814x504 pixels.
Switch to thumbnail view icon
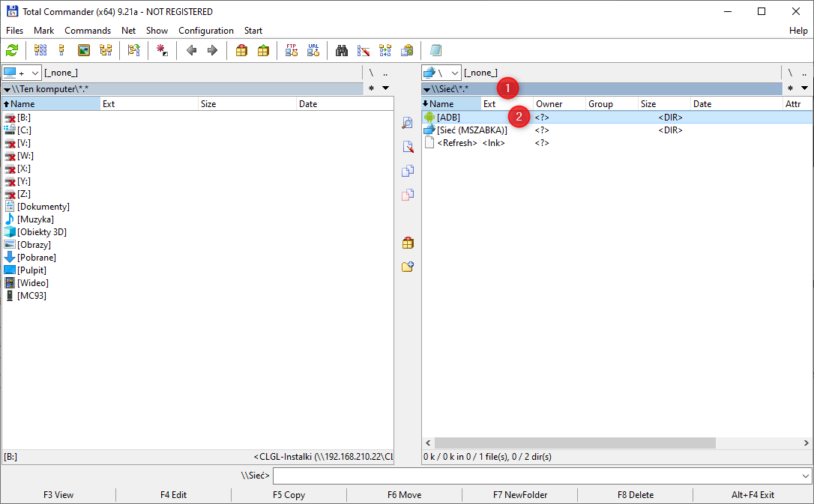click(x=84, y=51)
